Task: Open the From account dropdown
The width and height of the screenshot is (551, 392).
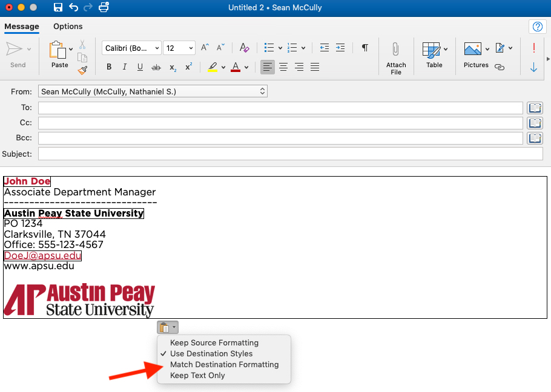Action: point(153,91)
